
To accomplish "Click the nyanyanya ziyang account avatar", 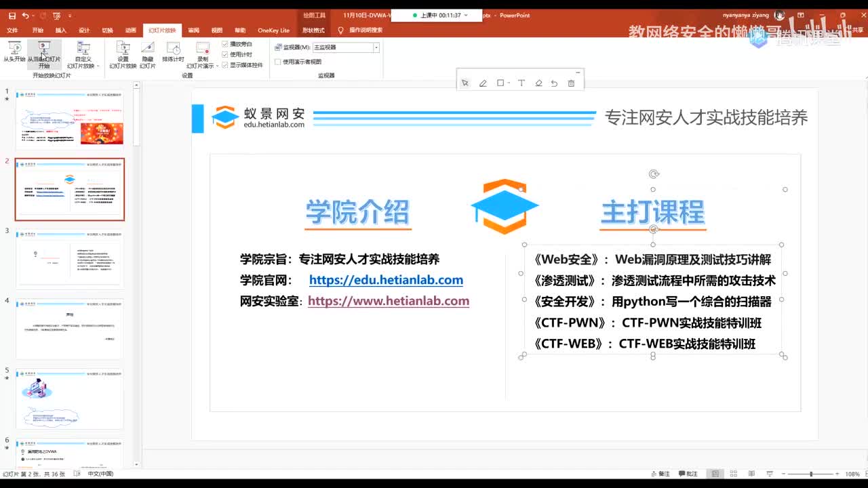I will (779, 15).
